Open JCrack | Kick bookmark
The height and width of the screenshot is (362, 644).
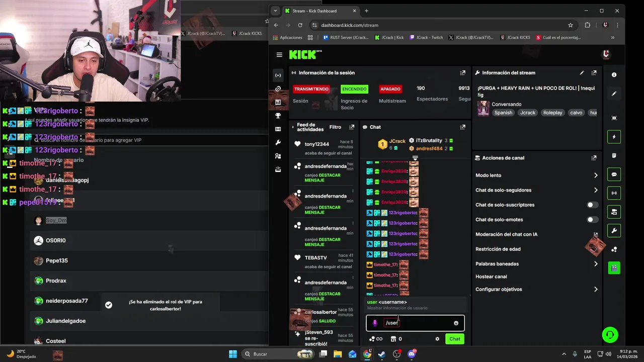click(x=389, y=37)
